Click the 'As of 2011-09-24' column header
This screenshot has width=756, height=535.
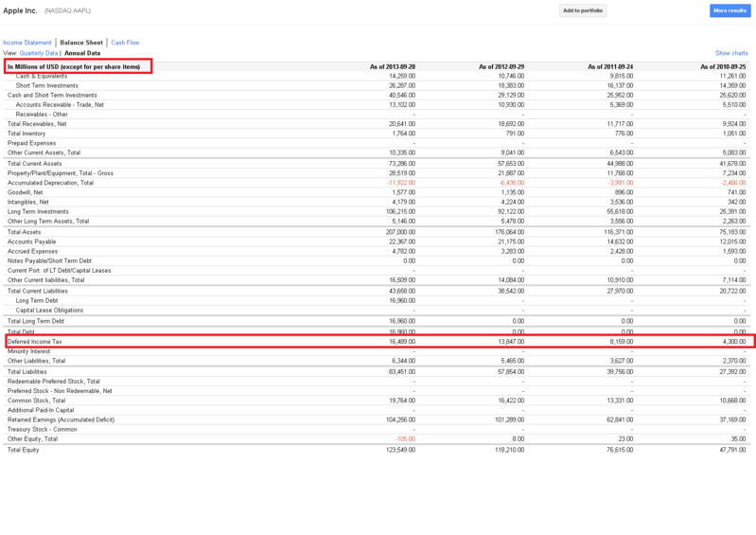pyautogui.click(x=610, y=66)
